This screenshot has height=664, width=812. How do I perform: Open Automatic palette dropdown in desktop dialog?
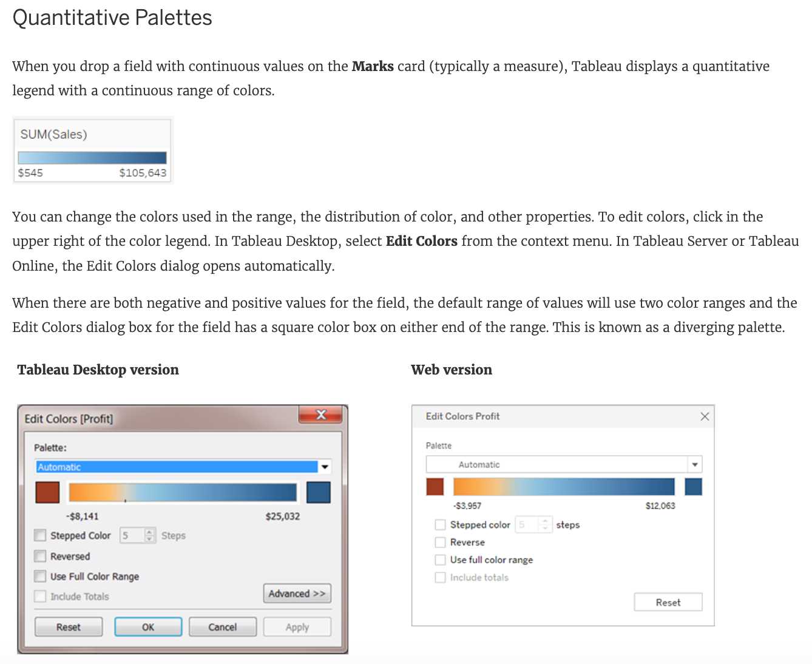[x=325, y=467]
